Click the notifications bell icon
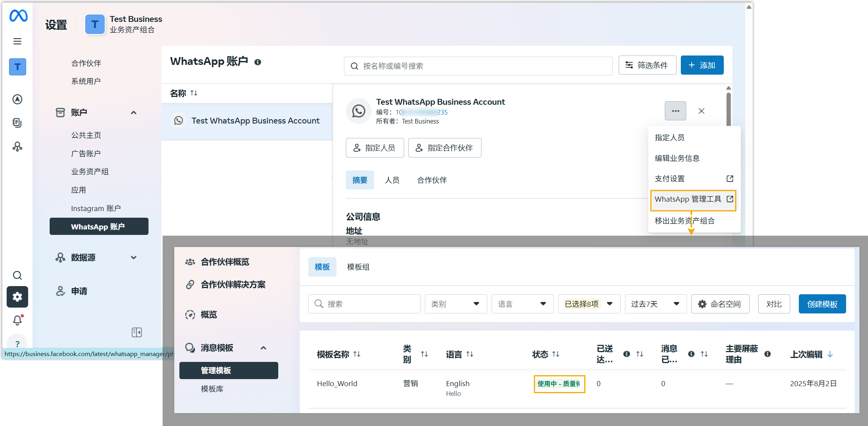This screenshot has height=426, width=868. click(17, 320)
